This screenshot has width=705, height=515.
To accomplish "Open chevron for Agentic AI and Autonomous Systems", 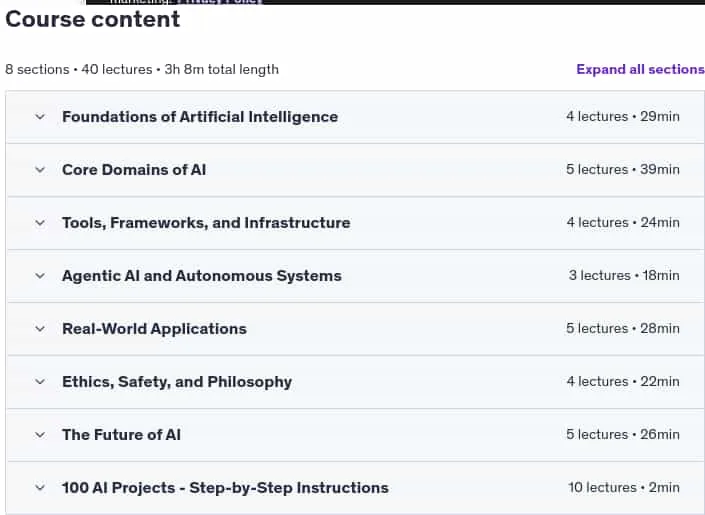I will tap(40, 276).
